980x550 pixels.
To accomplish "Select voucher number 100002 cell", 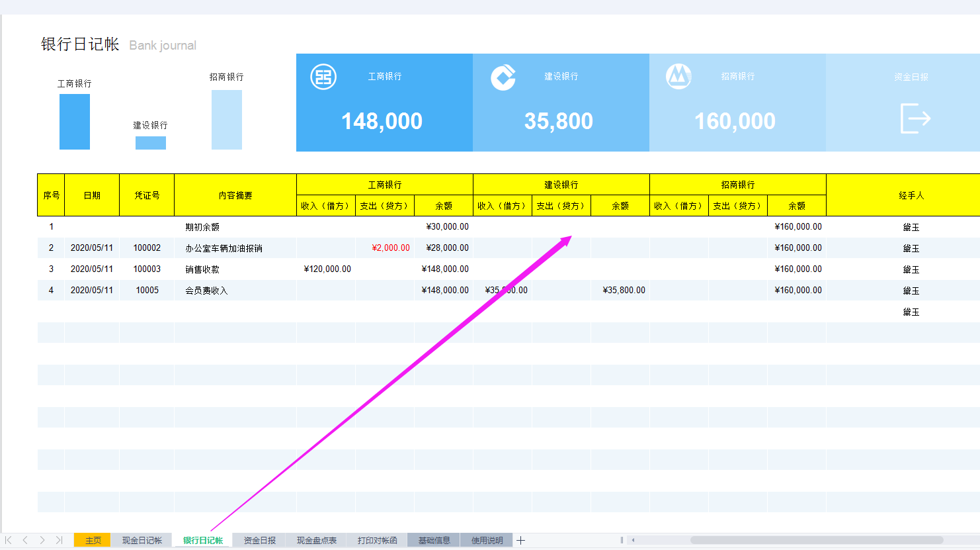I will point(147,248).
